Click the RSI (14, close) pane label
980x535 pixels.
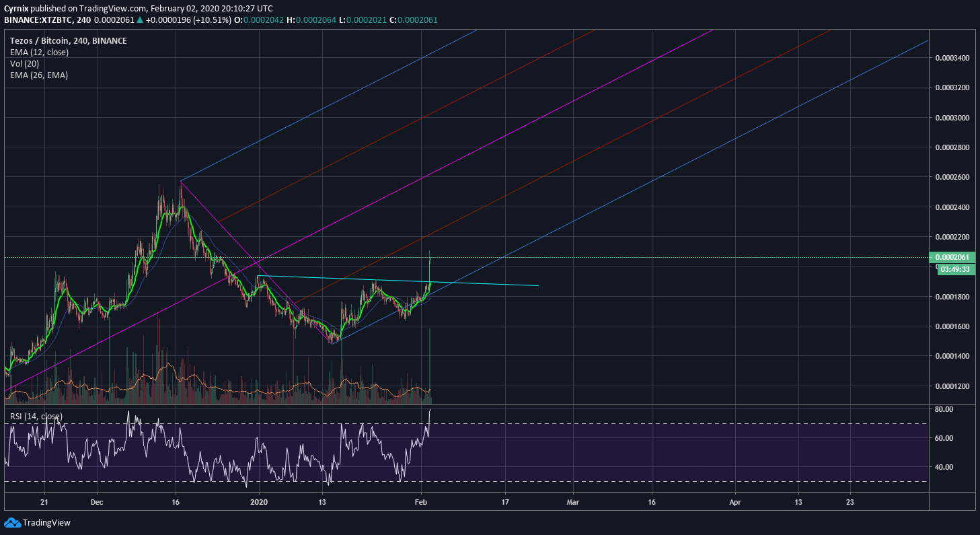pos(36,417)
